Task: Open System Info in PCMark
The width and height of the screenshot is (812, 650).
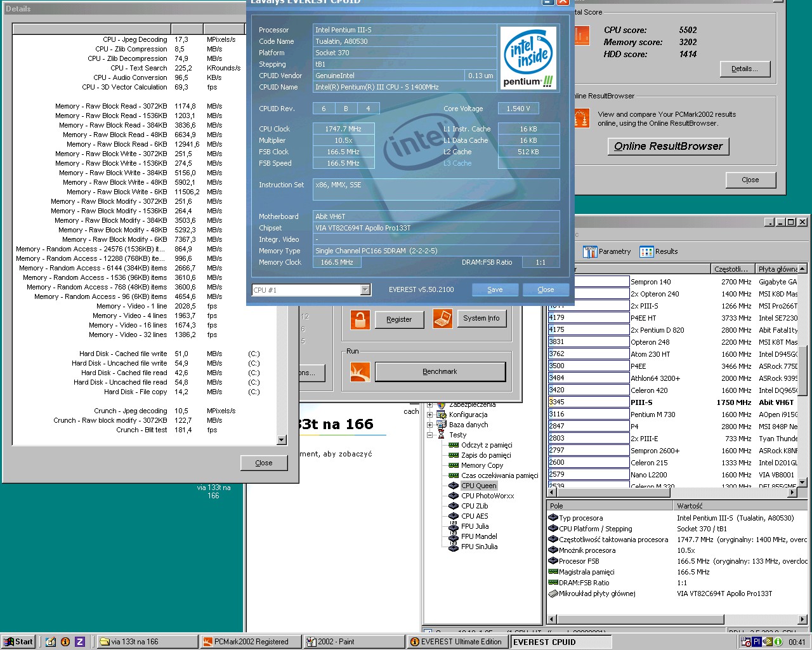Action: click(481, 319)
